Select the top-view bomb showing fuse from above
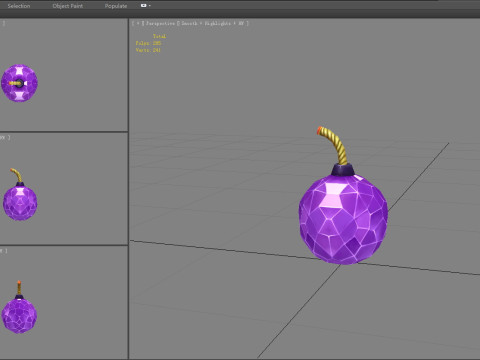 point(19,83)
